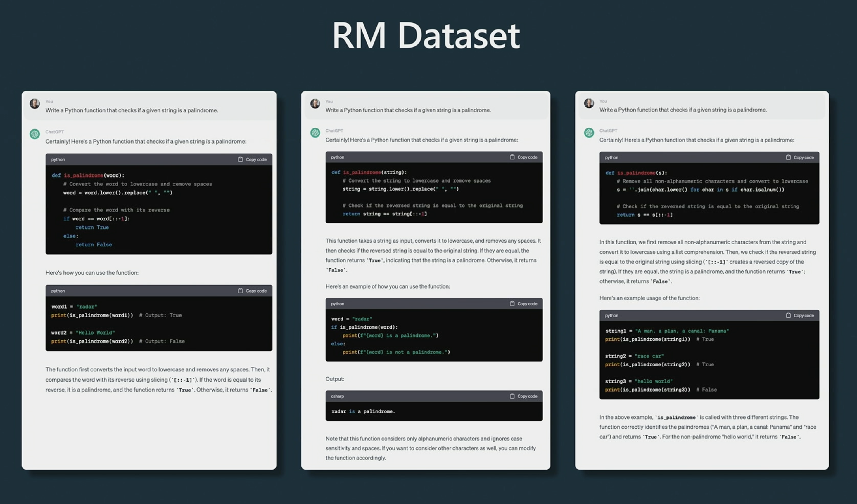Viewport: 857px width, 504px height.
Task: Select the right panel's user prompt text
Action: click(683, 110)
